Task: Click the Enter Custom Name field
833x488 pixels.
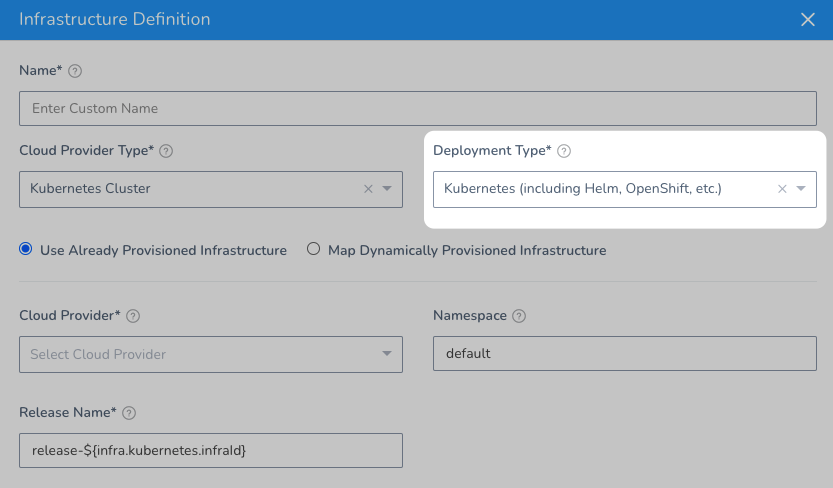Action: click(418, 108)
